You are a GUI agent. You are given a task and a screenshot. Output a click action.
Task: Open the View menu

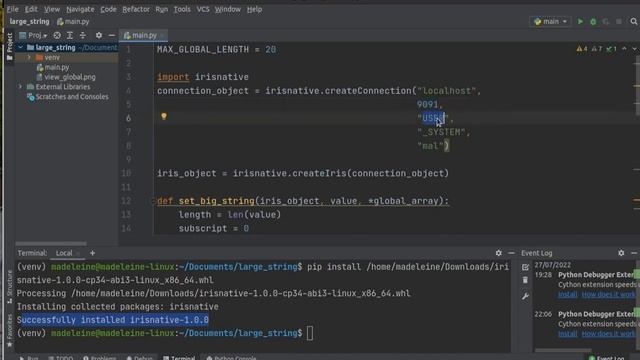pyautogui.click(x=52, y=9)
